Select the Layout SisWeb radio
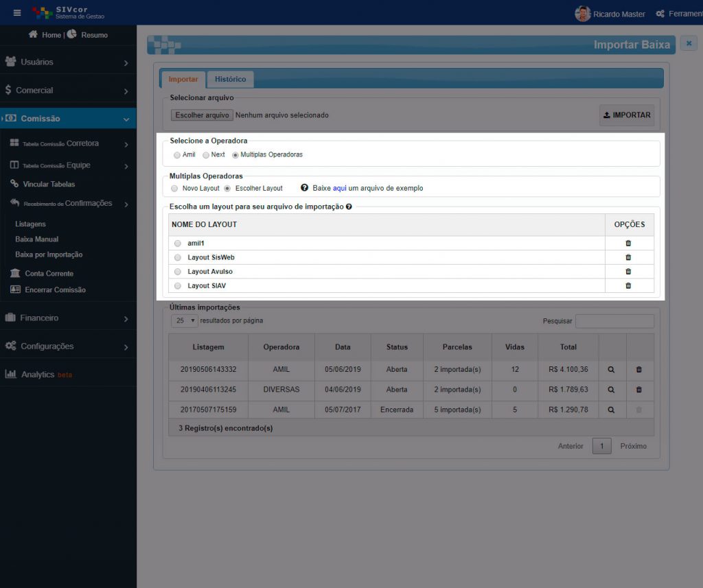The height and width of the screenshot is (588, 703). tap(178, 258)
